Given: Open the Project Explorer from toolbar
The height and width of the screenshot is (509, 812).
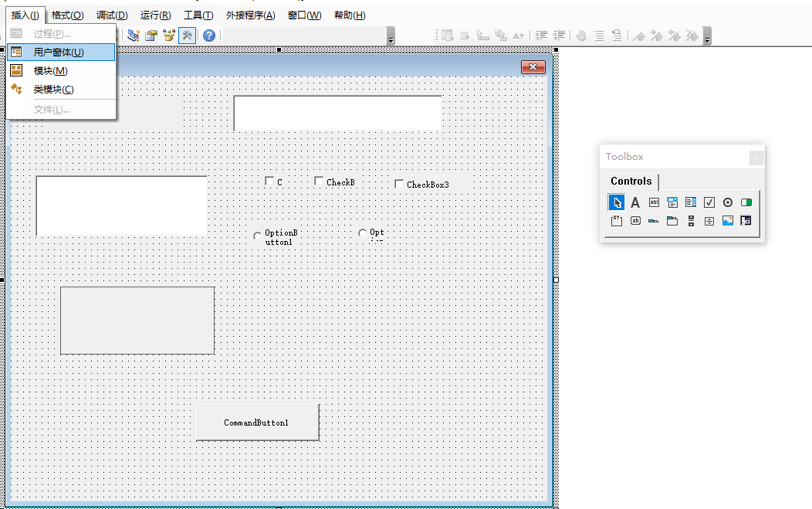Looking at the screenshot, I should coord(134,36).
